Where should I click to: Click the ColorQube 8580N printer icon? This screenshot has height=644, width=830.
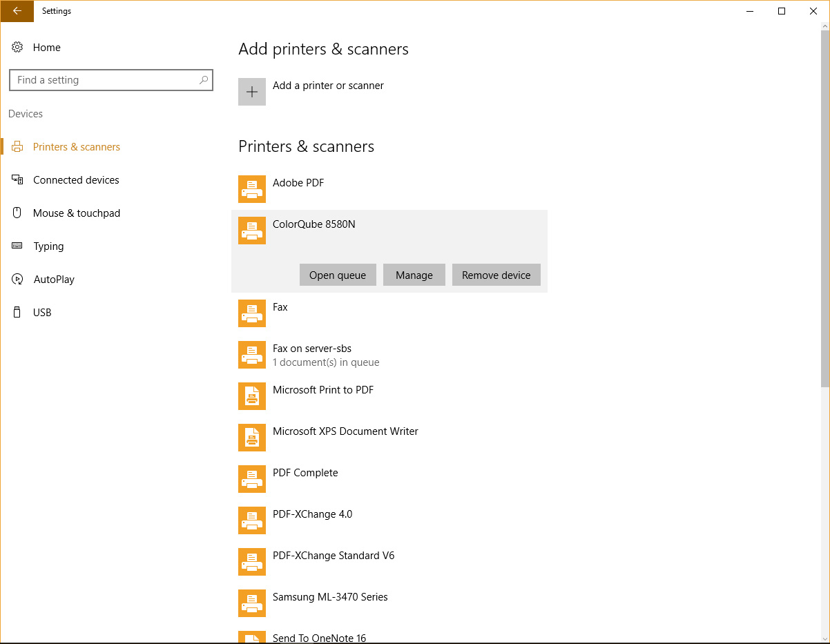click(x=252, y=231)
